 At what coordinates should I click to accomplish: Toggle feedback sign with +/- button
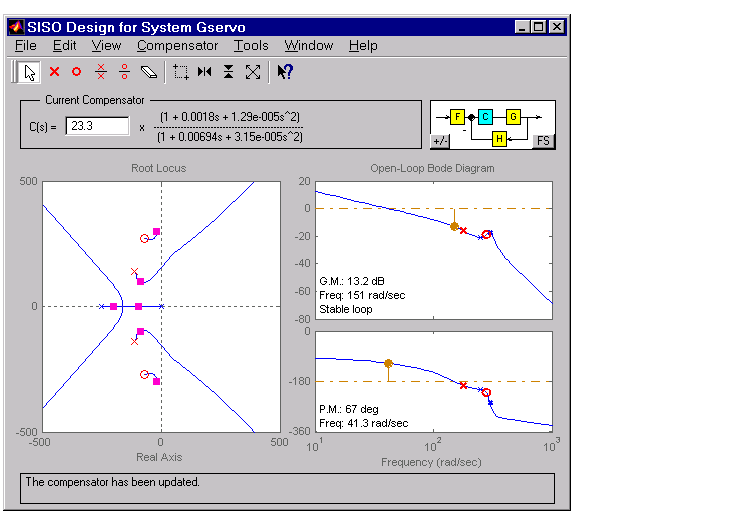click(440, 141)
